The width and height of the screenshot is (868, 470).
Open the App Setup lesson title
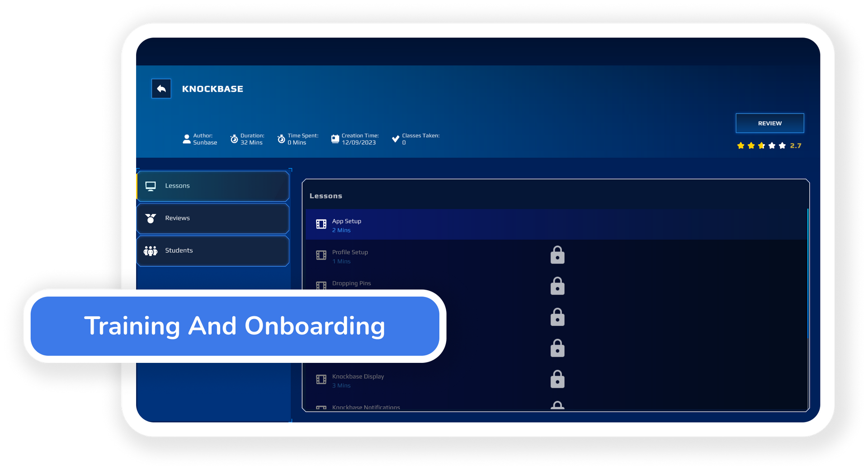point(347,221)
